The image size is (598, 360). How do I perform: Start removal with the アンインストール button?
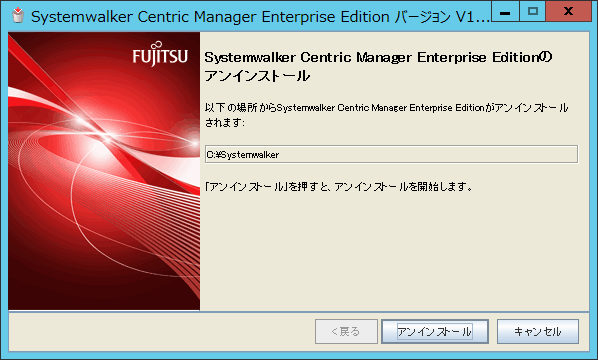tap(435, 331)
